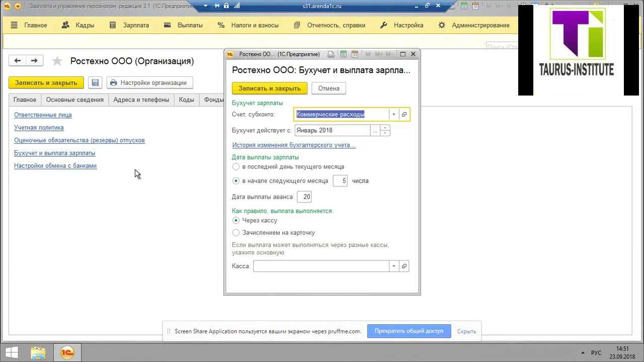Viewport: 644px width, 362px height.
Task: Open the orange main menu arrow in the title bar
Action: point(18,6)
